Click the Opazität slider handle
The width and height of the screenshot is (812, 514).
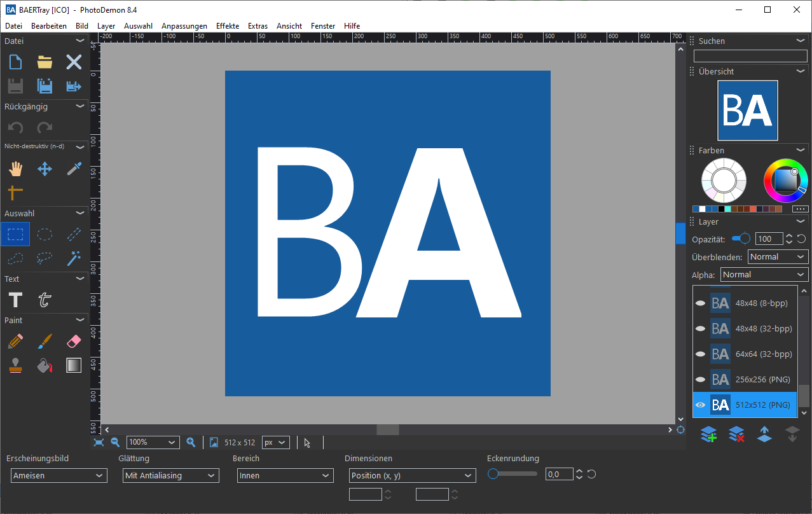pos(745,239)
